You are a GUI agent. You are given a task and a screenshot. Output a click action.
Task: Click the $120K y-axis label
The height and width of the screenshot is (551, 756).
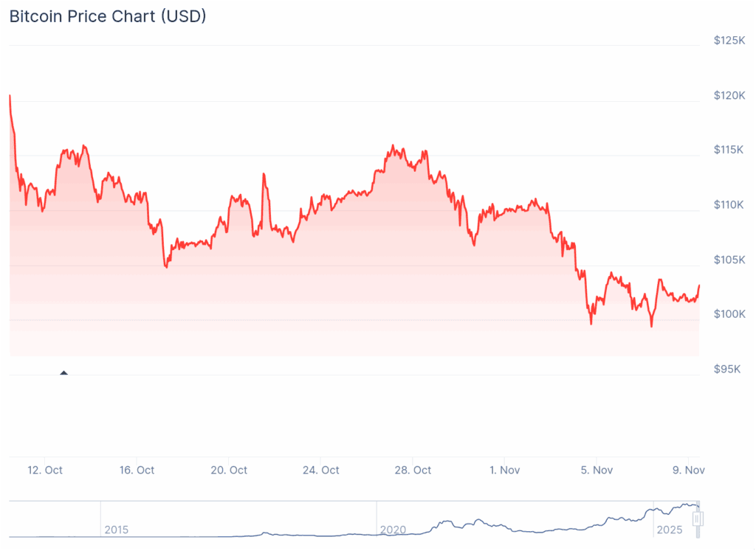729,95
